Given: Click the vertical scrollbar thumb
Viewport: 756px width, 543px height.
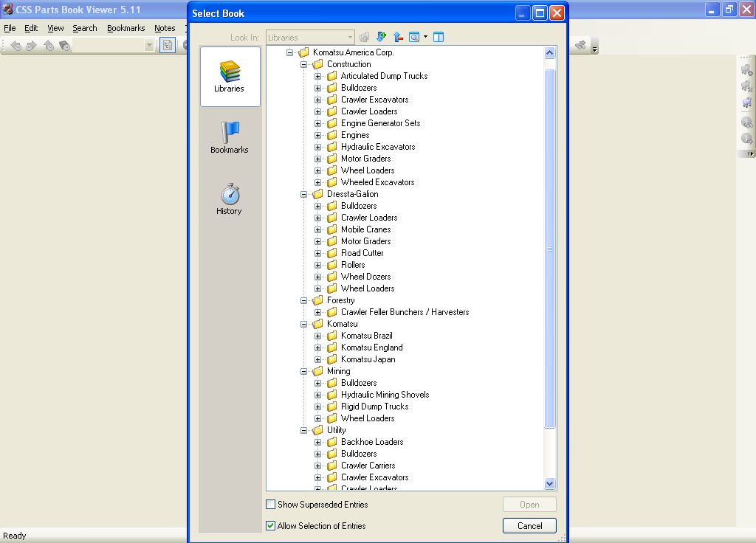Looking at the screenshot, I should [549, 249].
